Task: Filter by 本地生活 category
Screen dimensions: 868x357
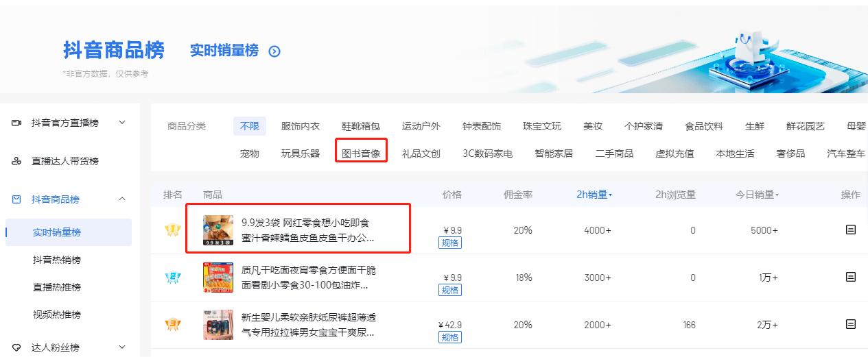Action: (x=736, y=153)
